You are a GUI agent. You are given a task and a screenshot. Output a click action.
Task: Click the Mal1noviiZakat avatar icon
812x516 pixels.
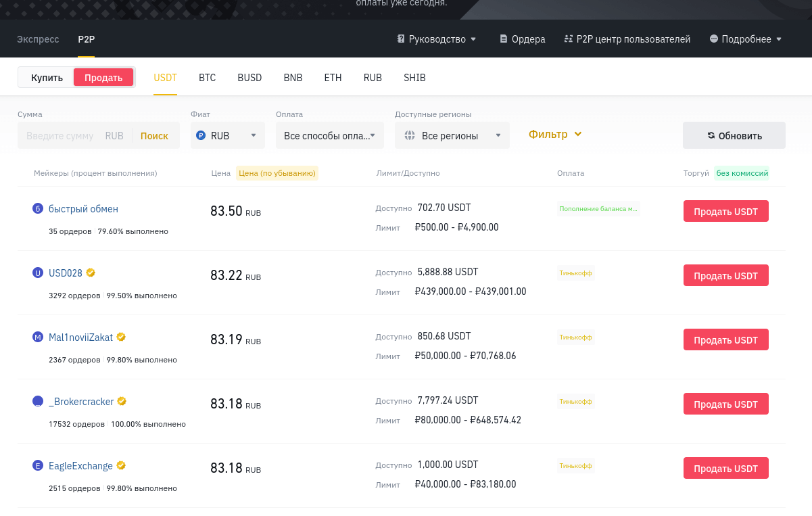coord(38,337)
